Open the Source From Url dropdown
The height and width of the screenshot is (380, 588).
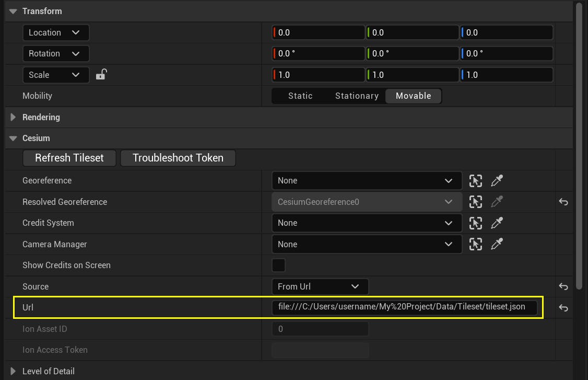(x=319, y=286)
